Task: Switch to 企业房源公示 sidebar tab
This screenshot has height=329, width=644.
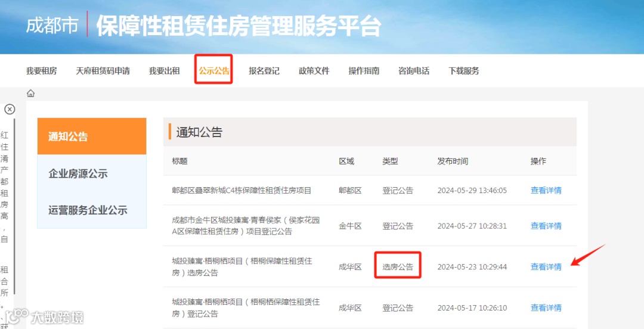Action: pos(92,173)
